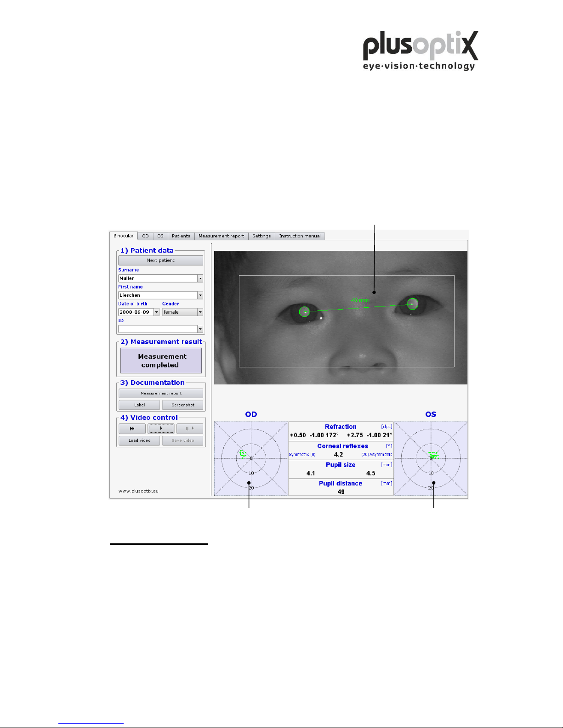
Task: Click the empty ID input field
Action: [x=158, y=329]
